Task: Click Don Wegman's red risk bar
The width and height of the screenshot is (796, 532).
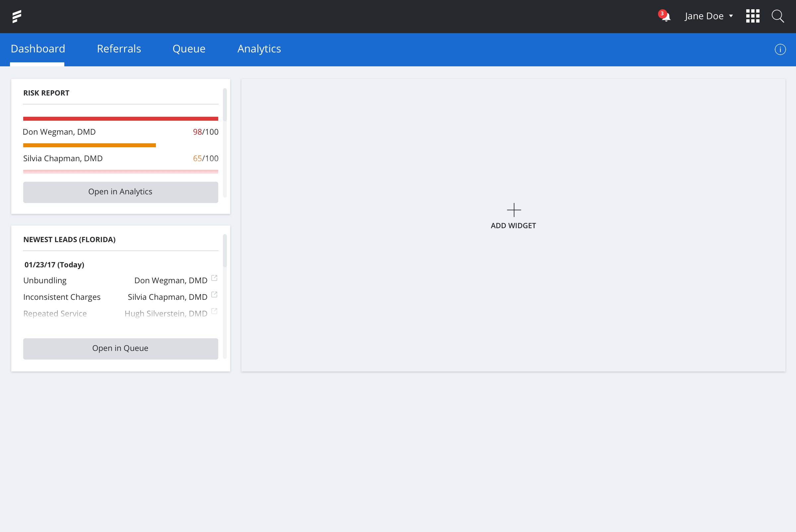Action: tap(120, 119)
